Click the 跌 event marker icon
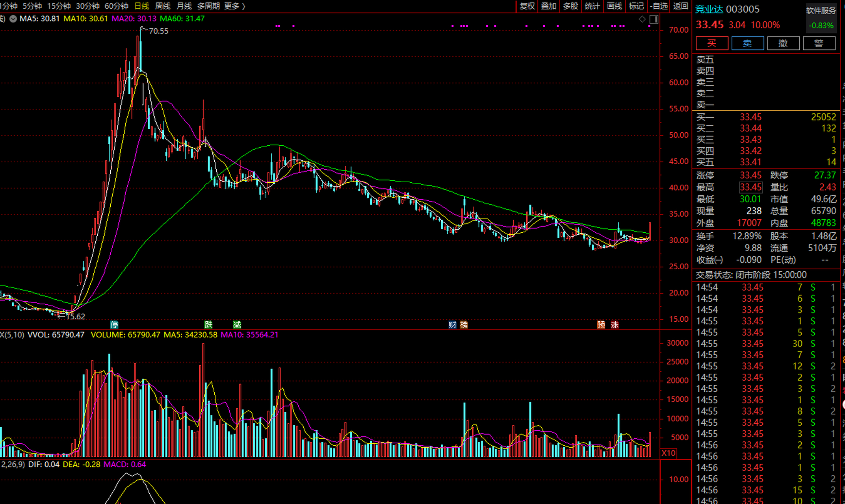The image size is (845, 504). (208, 324)
